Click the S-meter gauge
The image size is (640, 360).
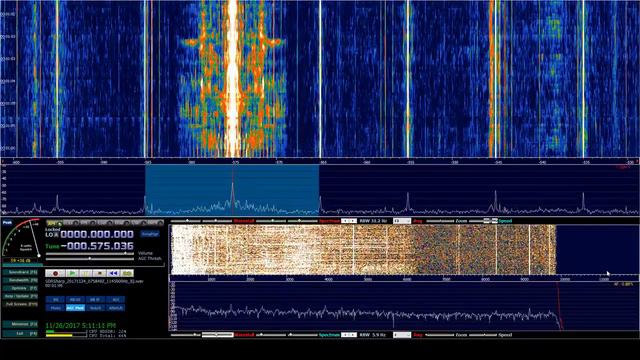21,238
